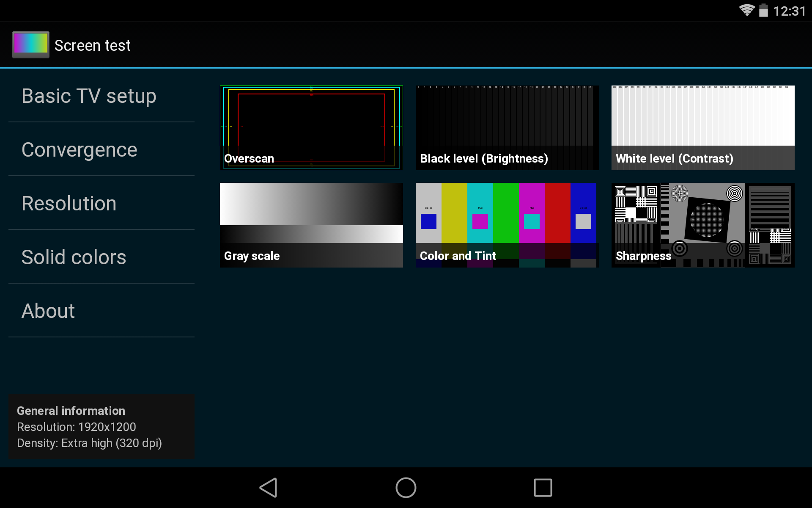Open the White level Contrast test
The height and width of the screenshot is (508, 812).
(702, 127)
